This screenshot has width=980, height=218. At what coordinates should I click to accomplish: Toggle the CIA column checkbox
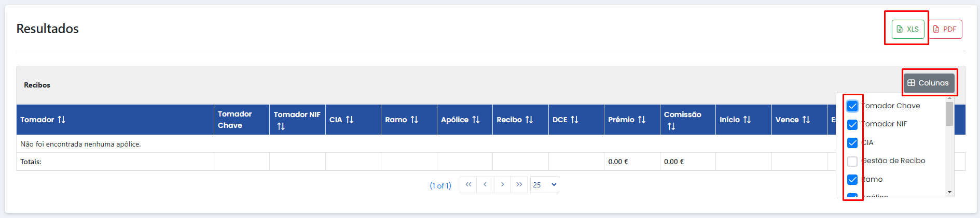tap(852, 143)
